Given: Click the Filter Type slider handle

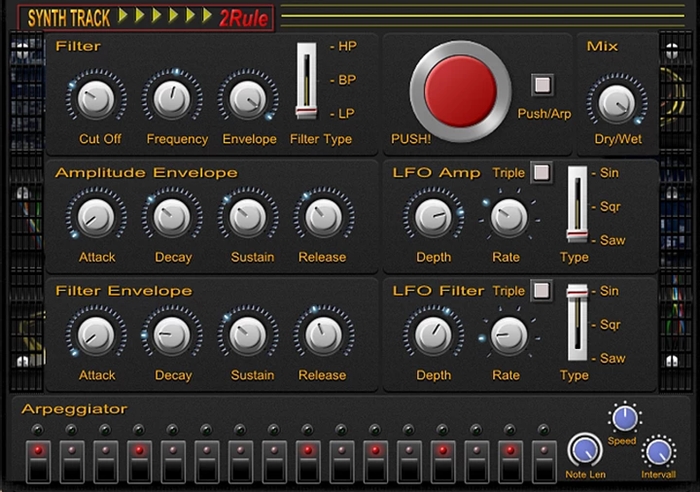Looking at the screenshot, I should (x=306, y=112).
